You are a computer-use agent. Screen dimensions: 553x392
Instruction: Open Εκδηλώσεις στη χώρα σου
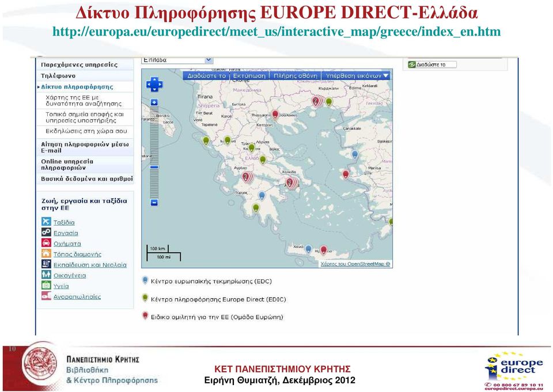pos(85,131)
